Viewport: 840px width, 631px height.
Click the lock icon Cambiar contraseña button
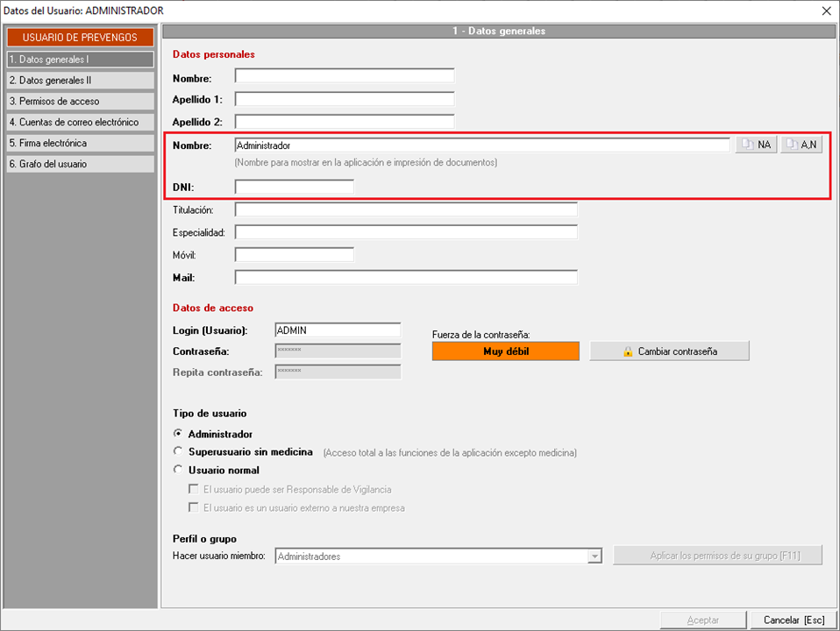(x=669, y=351)
